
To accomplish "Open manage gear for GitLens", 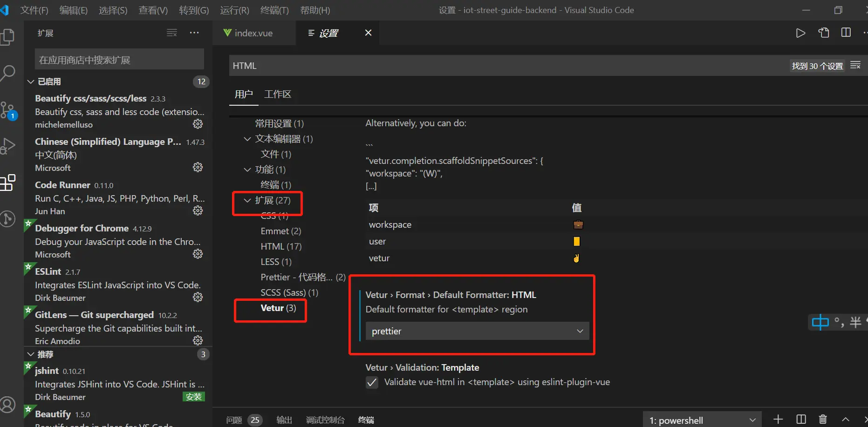I will click(198, 340).
